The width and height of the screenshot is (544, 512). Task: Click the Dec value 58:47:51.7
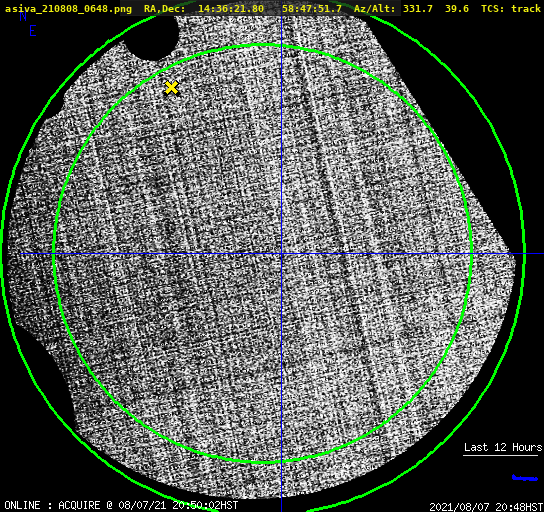pos(312,9)
